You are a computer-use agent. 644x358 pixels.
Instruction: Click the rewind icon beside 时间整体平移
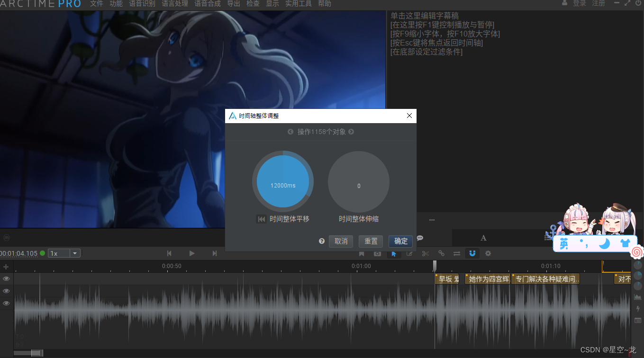[x=261, y=219]
